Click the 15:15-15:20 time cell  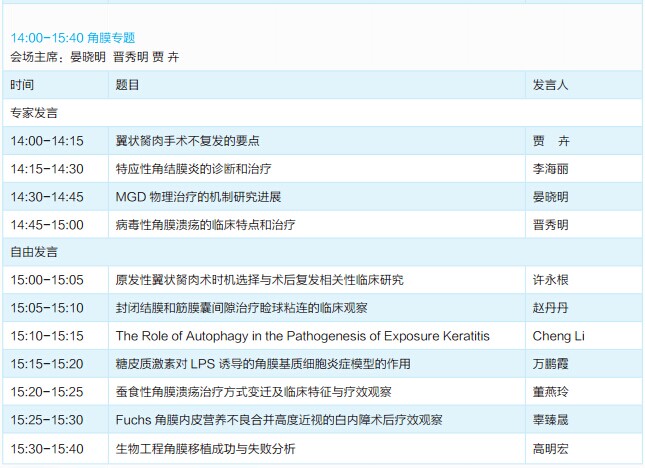[47, 364]
